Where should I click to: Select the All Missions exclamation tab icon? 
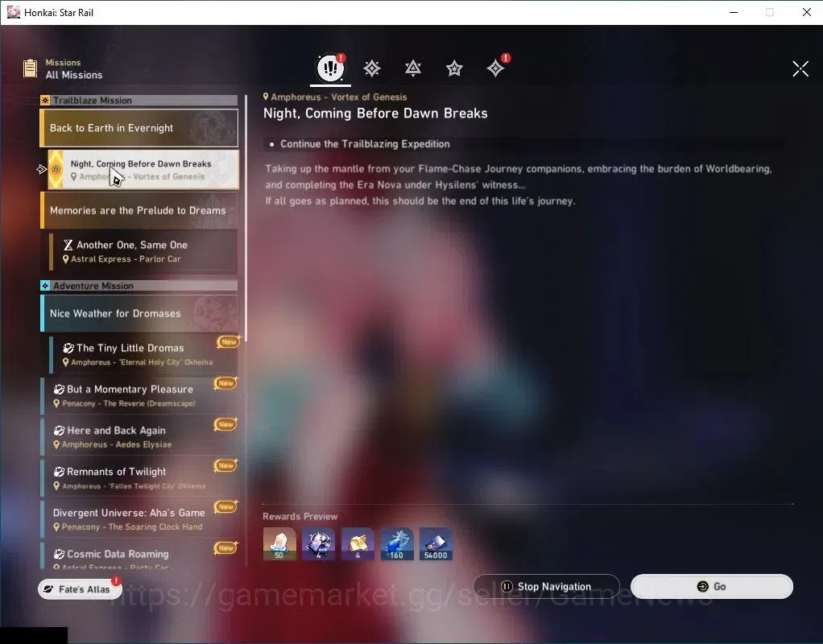click(331, 67)
